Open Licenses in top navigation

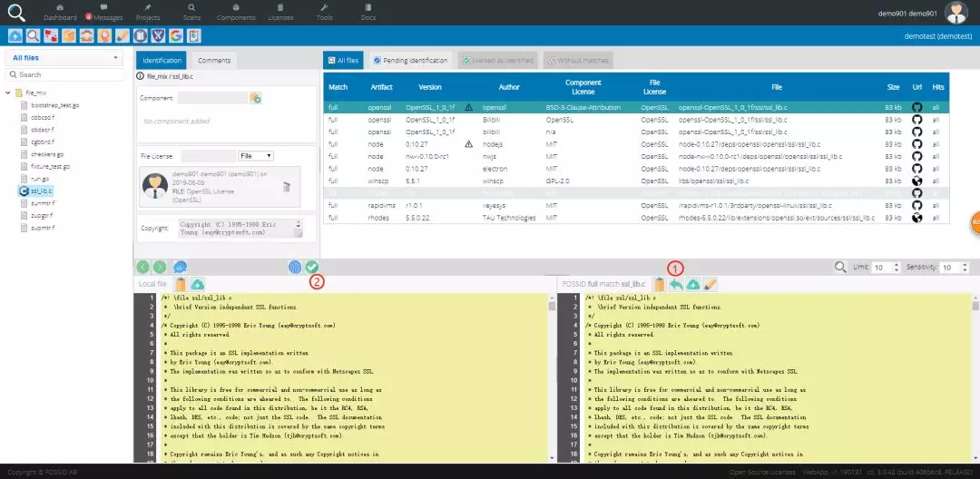point(280,13)
